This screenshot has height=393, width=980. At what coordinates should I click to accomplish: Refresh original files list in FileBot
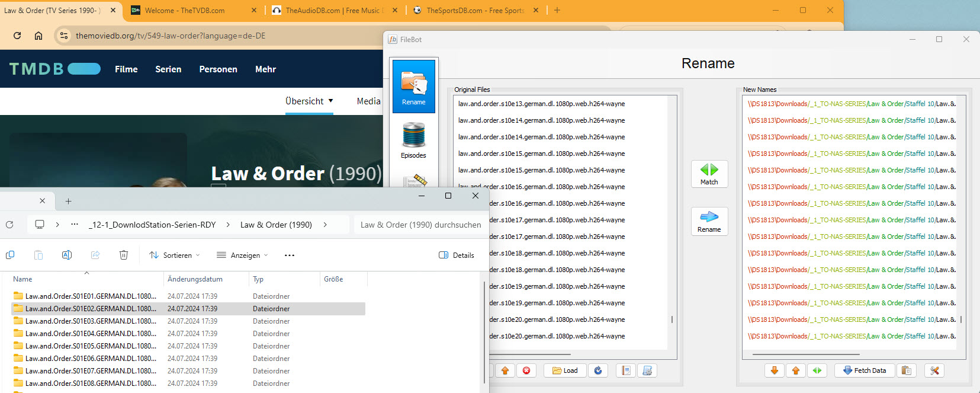598,370
